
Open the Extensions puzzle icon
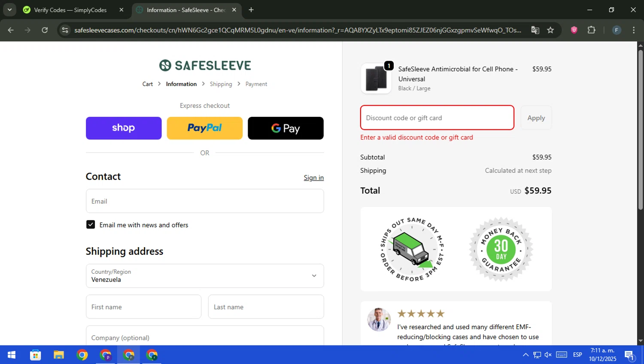pos(592,30)
